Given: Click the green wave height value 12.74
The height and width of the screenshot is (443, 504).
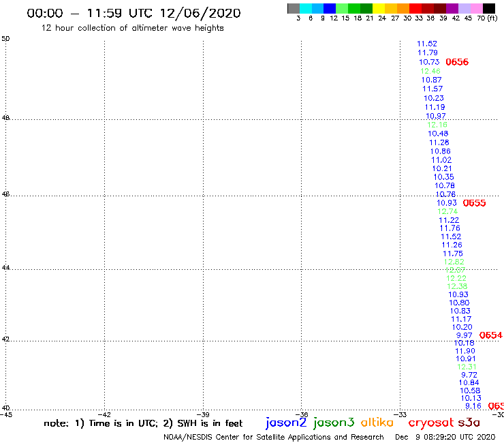Looking at the screenshot, I should (x=447, y=211).
